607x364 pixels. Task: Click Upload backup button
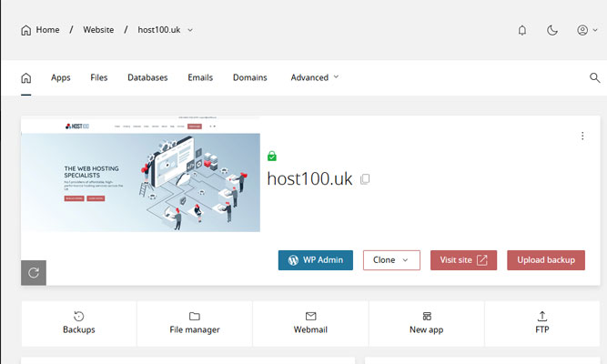point(546,260)
